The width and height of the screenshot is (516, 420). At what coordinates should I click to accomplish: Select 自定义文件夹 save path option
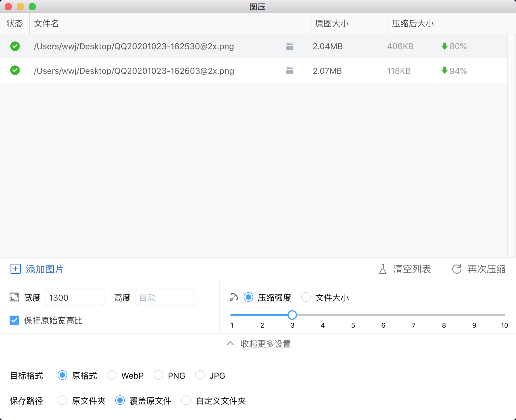[186, 400]
